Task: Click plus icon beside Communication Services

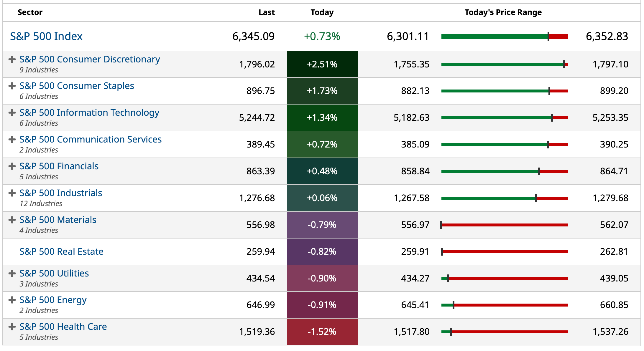Action: coord(12,140)
